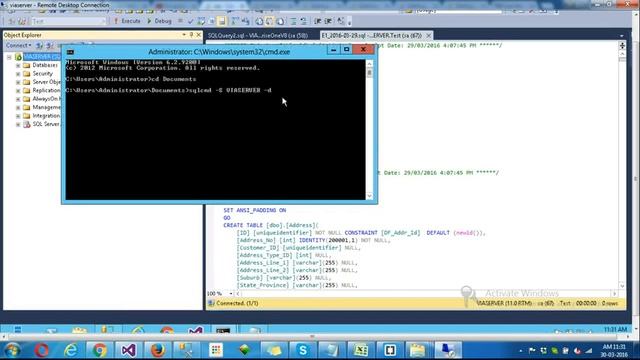Viewport: 640px width, 360px height.
Task: Open Google Chrome from the taskbar
Action: [100, 350]
